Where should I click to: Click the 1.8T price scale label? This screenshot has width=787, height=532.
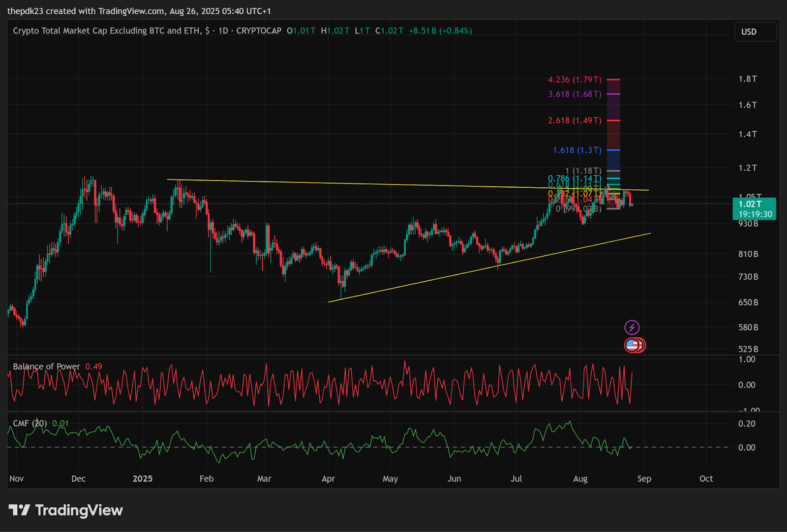point(747,79)
